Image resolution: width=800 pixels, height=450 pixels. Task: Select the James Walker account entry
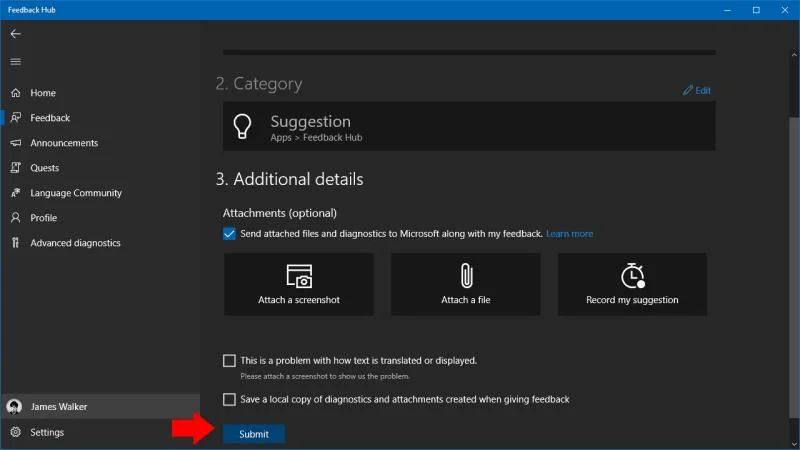pos(101,407)
